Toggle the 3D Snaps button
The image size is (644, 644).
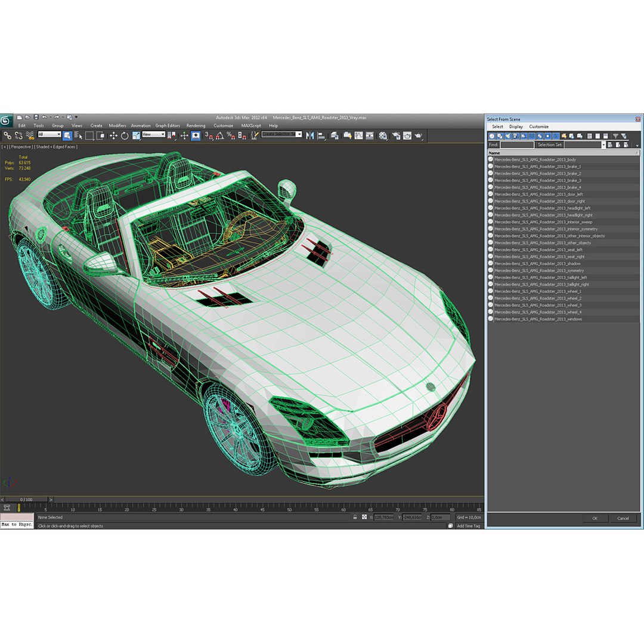(209, 135)
